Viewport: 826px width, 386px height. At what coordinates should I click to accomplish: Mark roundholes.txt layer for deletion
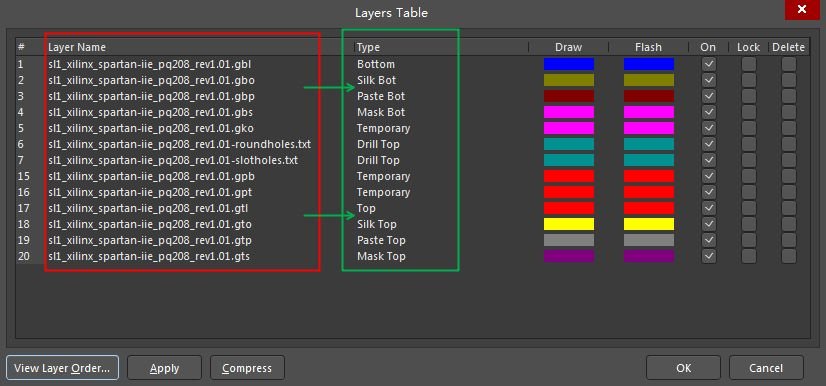click(789, 144)
